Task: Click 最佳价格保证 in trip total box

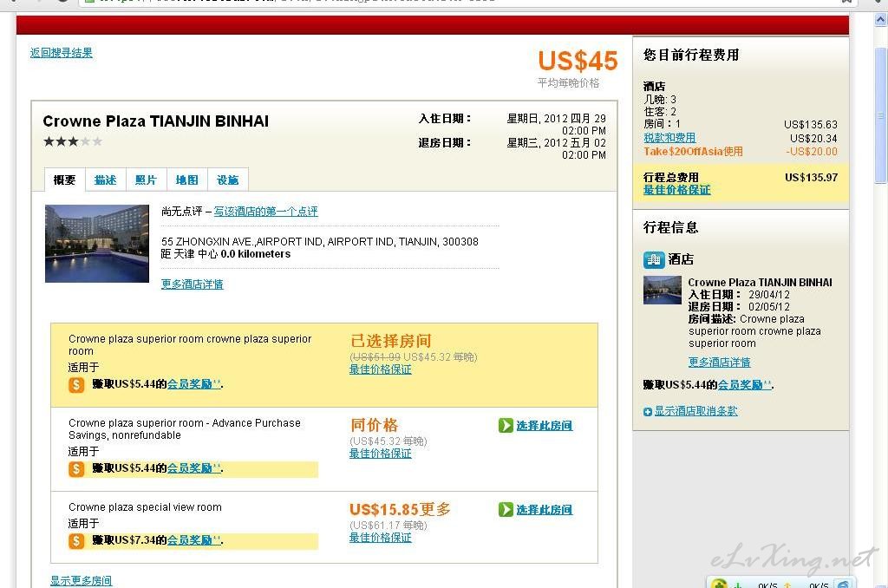Action: point(676,190)
